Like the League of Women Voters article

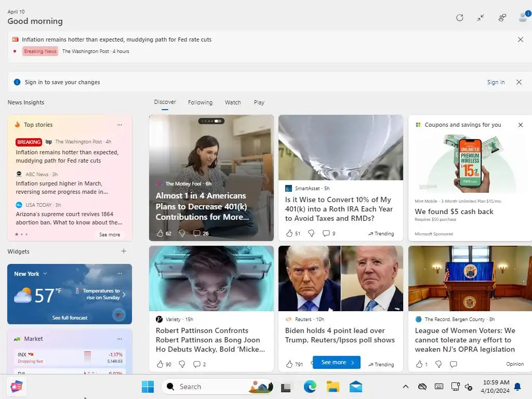pyautogui.click(x=419, y=364)
